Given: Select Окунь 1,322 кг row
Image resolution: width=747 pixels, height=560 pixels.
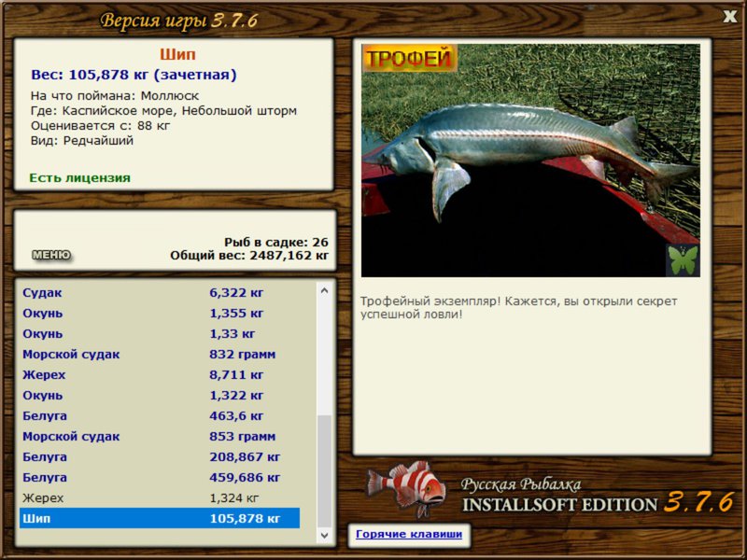Looking at the screenshot, I should coord(160,395).
